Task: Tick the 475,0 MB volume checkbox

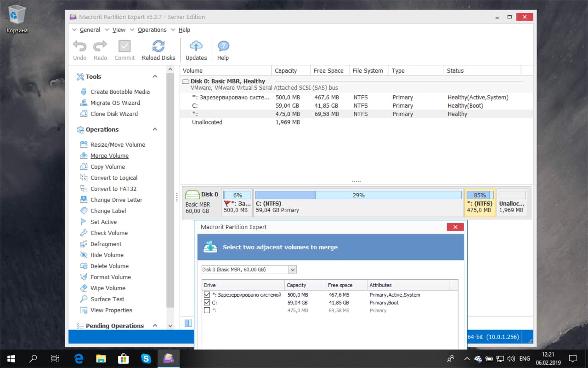Action: pos(207,310)
